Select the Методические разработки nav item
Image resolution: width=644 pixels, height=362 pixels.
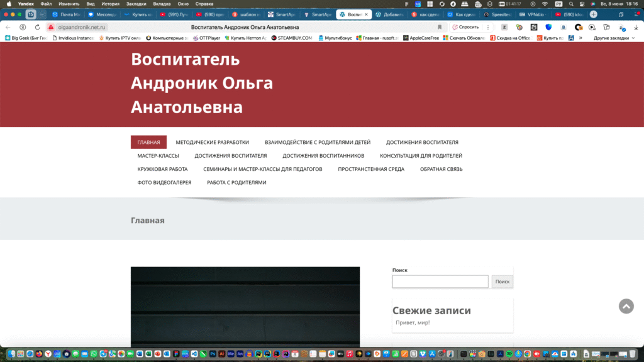pos(212,142)
